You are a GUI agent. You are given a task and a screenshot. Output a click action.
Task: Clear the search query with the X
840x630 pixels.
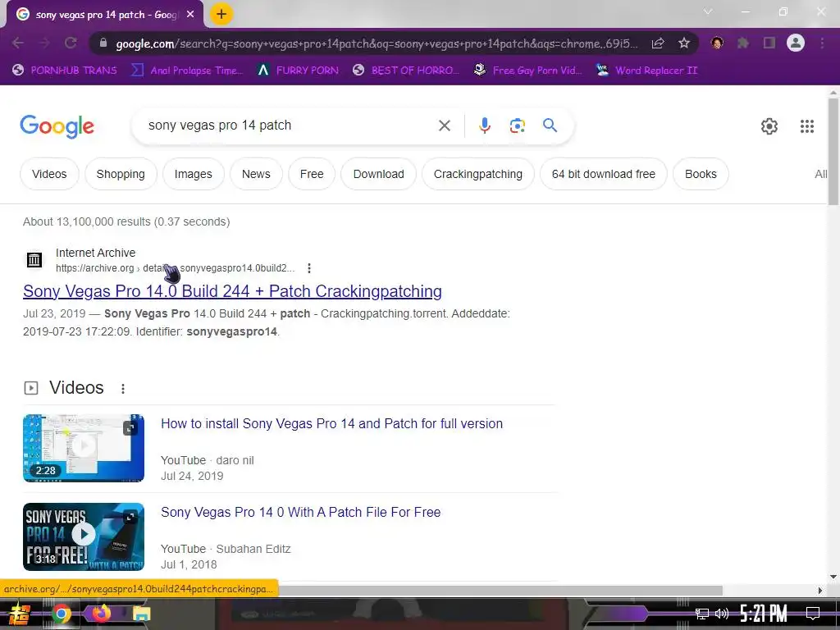click(445, 126)
